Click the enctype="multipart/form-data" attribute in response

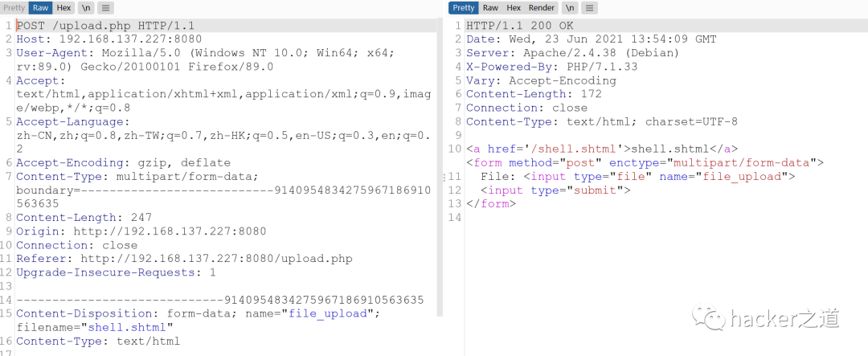coord(713,163)
